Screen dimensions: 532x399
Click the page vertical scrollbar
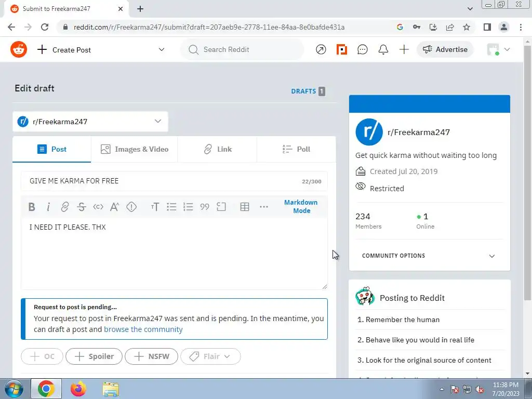tap(527, 173)
